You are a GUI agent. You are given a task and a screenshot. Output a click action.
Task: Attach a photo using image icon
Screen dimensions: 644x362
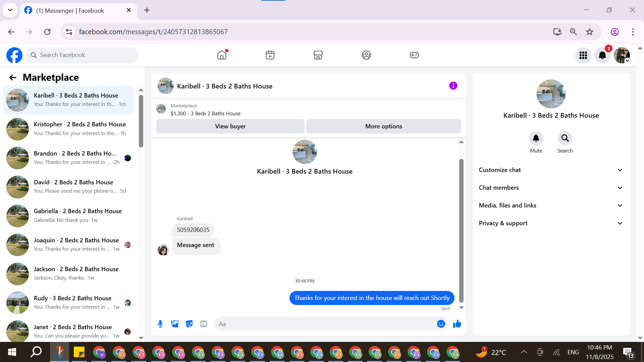click(175, 324)
